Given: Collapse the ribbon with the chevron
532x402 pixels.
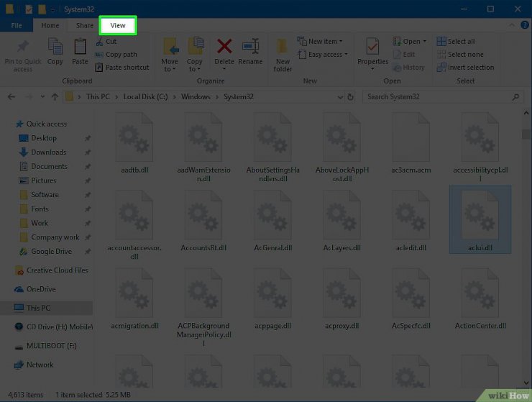Looking at the screenshot, I should point(512,25).
